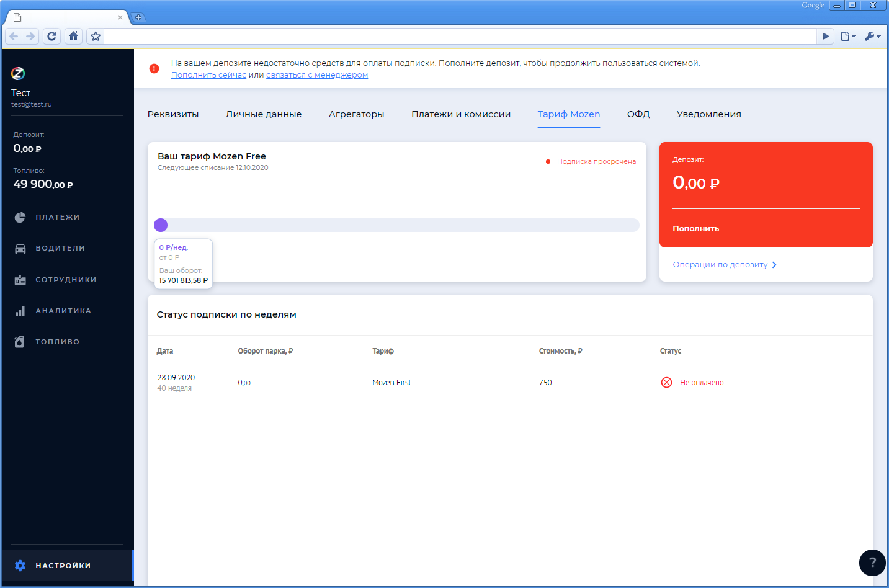Click sidebar Топливо balance 49 900,00 ₽
Screen dimensions: 889x588
pyautogui.click(x=43, y=184)
